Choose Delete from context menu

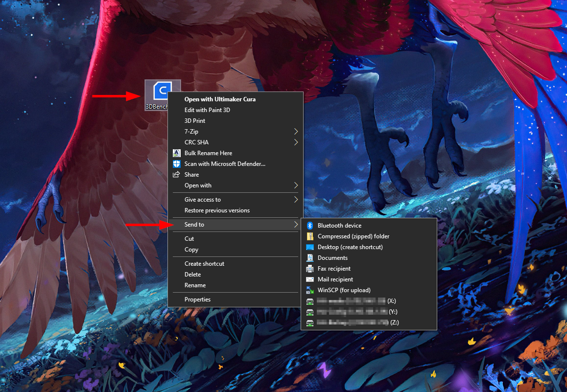point(236,275)
